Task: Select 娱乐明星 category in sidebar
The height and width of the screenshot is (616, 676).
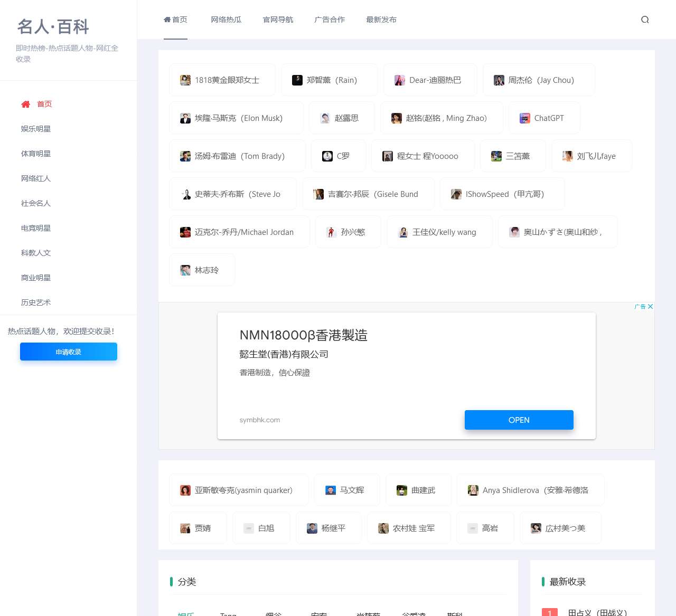Action: click(x=35, y=128)
